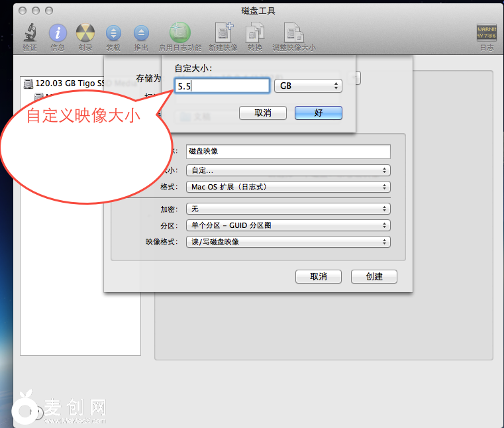Click the Mount (装载) toolbar icon
Image resolution: width=504 pixels, height=428 pixels.
coord(113,33)
